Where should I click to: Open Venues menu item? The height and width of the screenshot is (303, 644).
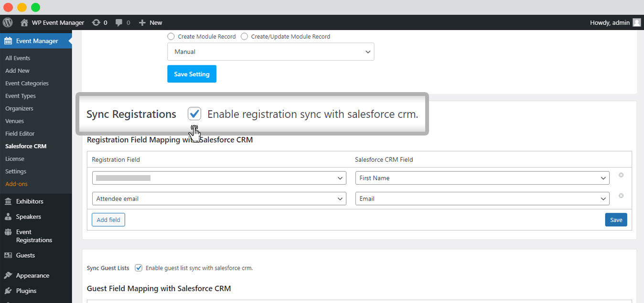point(14,121)
